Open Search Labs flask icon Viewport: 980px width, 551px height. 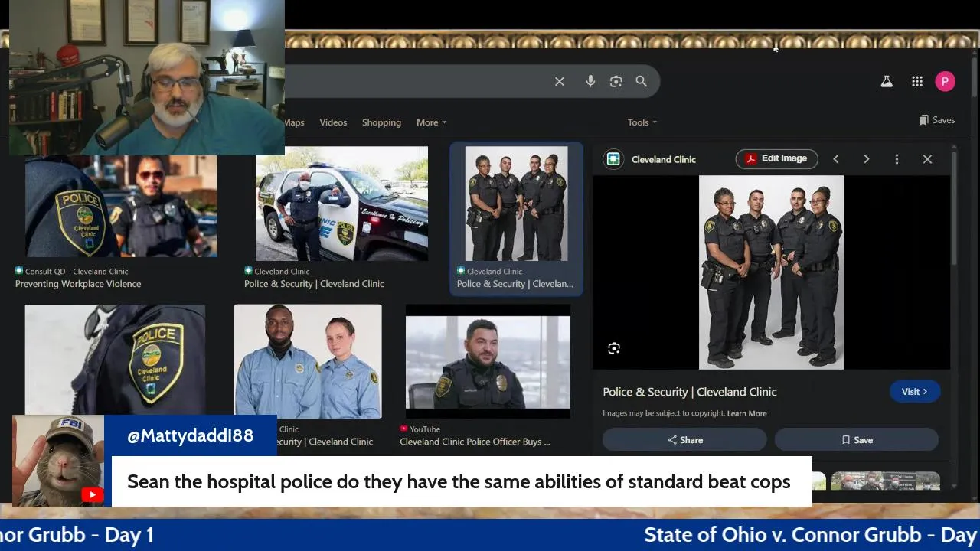(x=887, y=81)
